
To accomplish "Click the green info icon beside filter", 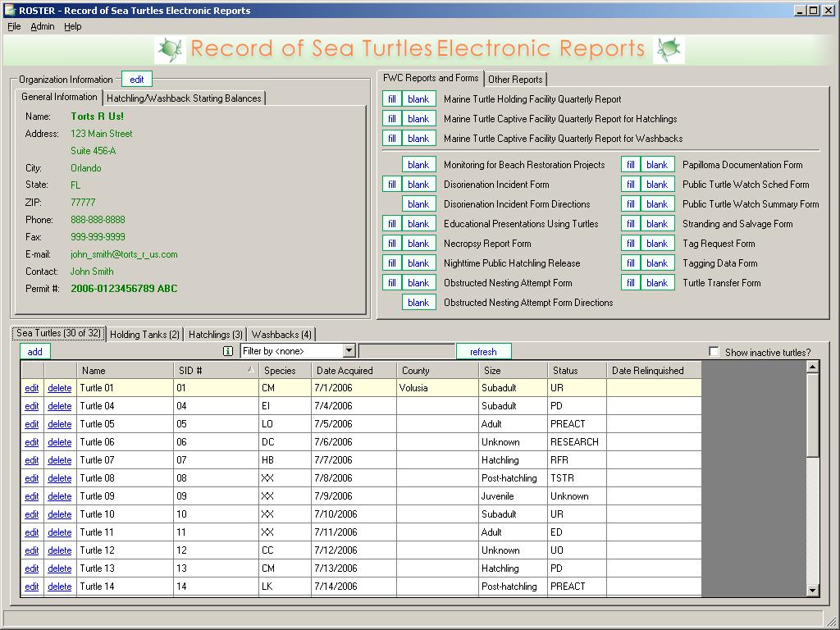I will pos(229,351).
